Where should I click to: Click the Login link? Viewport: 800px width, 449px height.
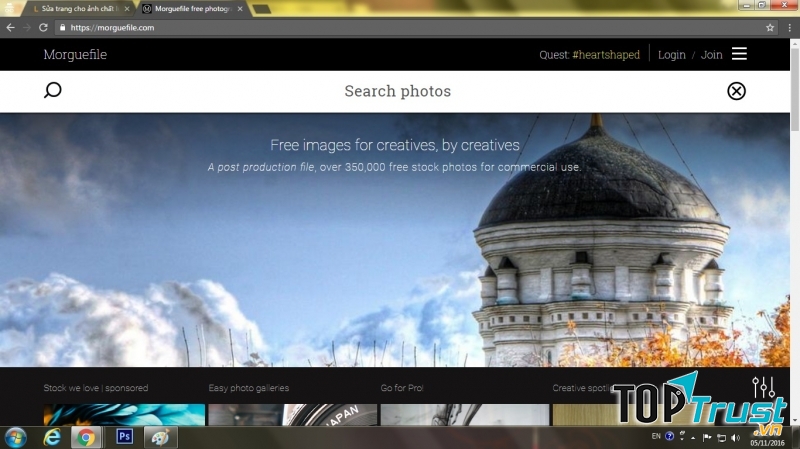coord(671,55)
